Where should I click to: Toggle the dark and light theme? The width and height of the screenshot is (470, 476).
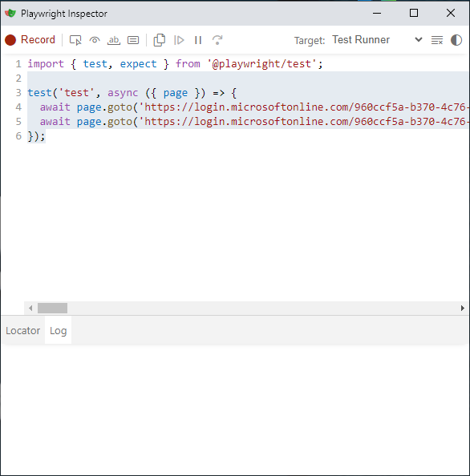(456, 40)
